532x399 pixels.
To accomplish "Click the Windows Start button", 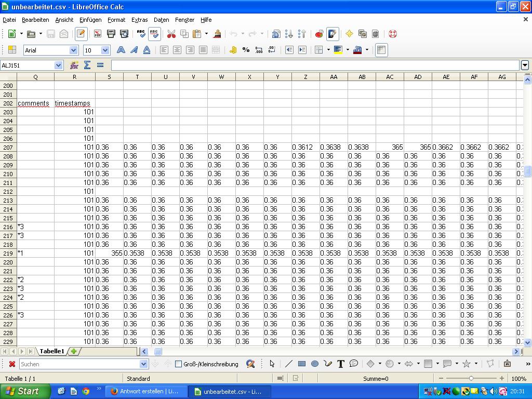I will (x=24, y=391).
